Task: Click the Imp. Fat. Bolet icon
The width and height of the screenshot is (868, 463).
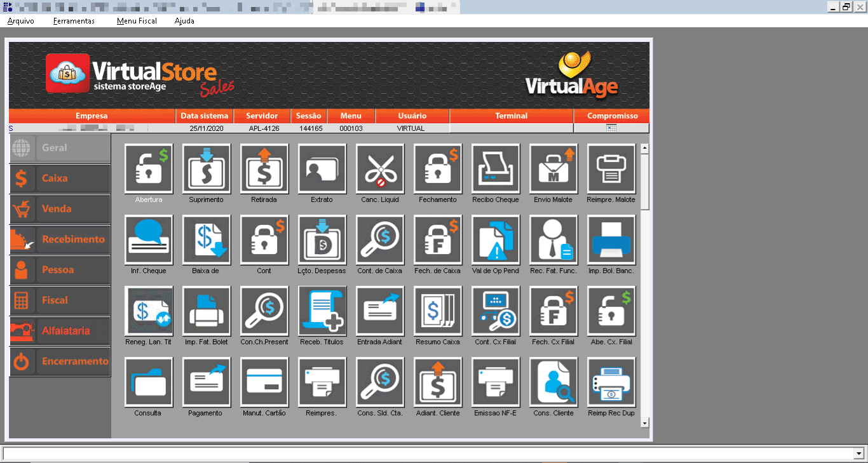Action: point(207,311)
